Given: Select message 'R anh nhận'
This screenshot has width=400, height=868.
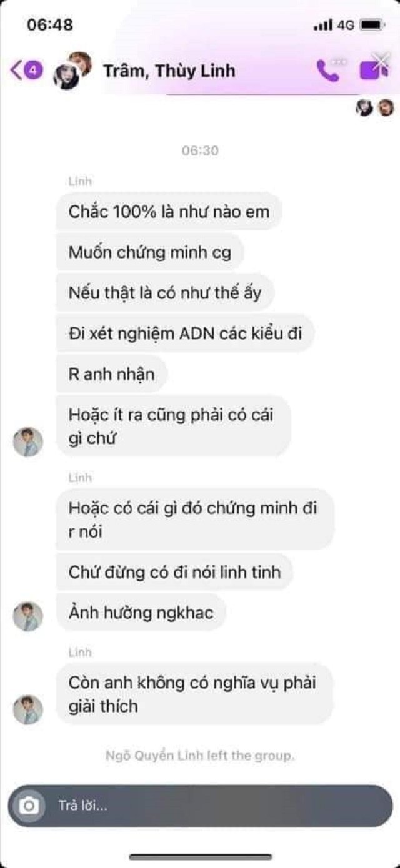Looking at the screenshot, I should coord(112,374).
